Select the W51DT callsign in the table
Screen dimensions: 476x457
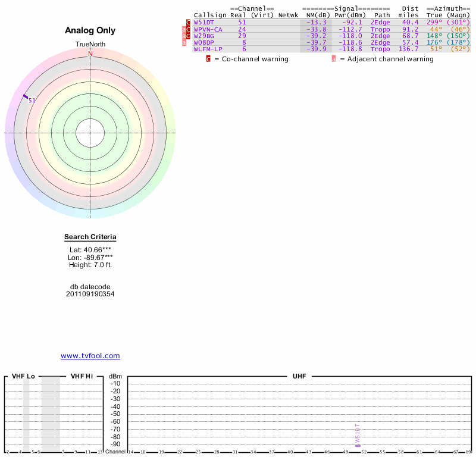click(x=203, y=22)
